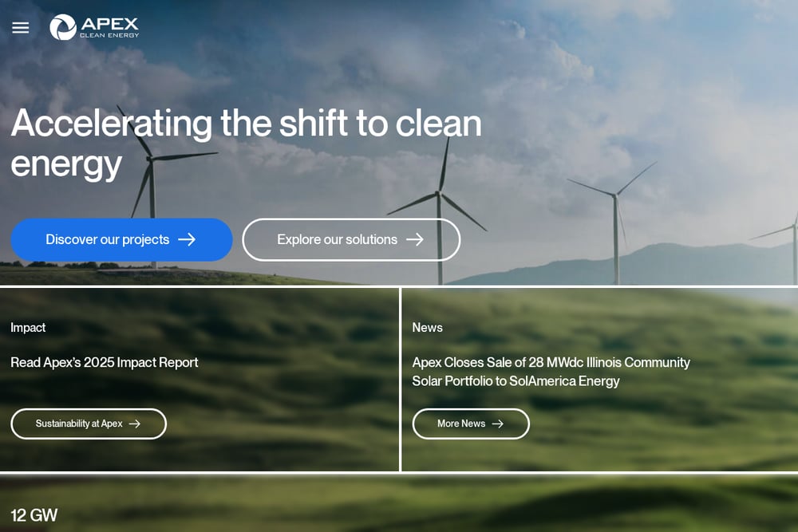This screenshot has width=798, height=532.
Task: Click the Impact section label
Action: tap(28, 328)
